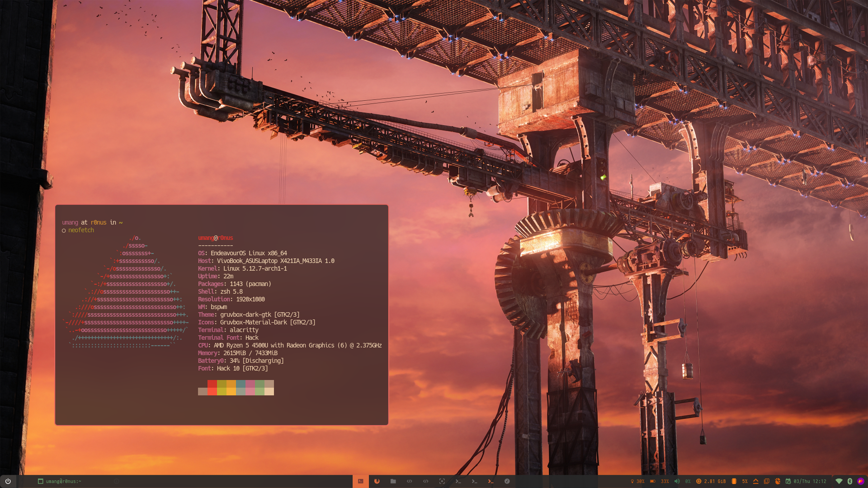Screen dimensions: 868x488
Task: Mute volume via speaker icon
Action: (677, 481)
